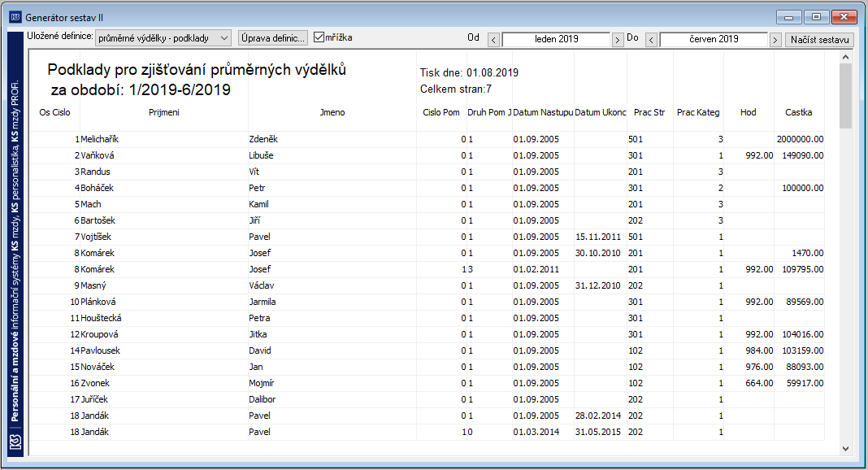Minimize the Generátor sestav II window

pyautogui.click(x=789, y=17)
